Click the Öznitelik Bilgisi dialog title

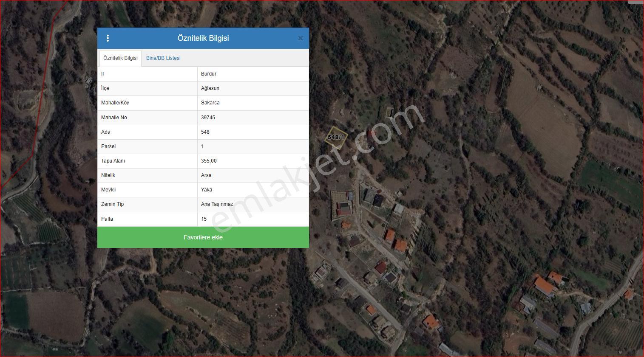(x=203, y=38)
